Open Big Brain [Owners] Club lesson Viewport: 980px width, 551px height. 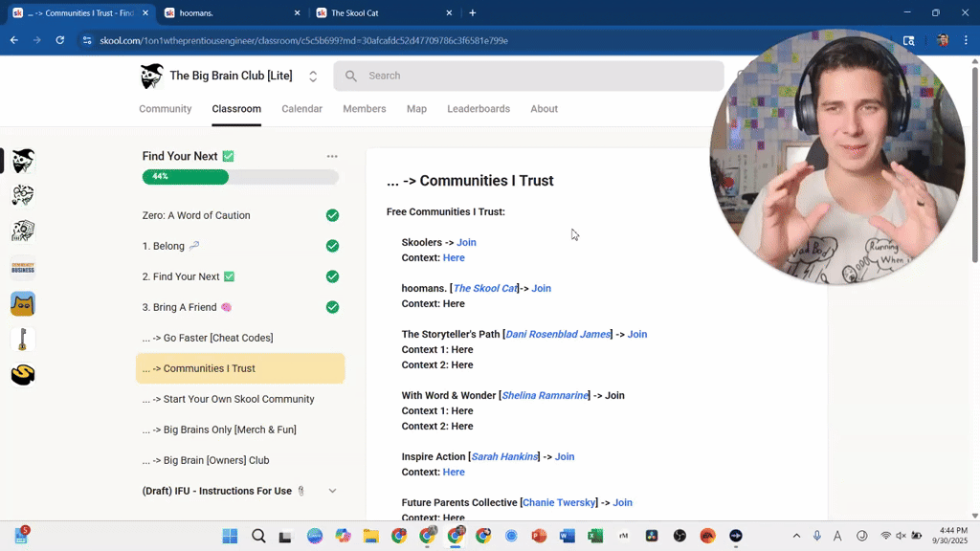click(x=240, y=460)
